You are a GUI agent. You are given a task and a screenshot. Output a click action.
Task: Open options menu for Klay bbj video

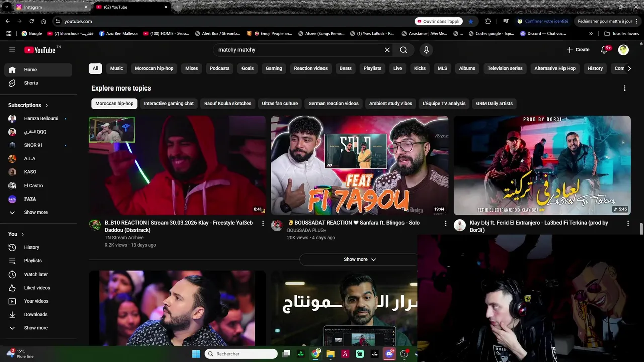pyautogui.click(x=628, y=223)
